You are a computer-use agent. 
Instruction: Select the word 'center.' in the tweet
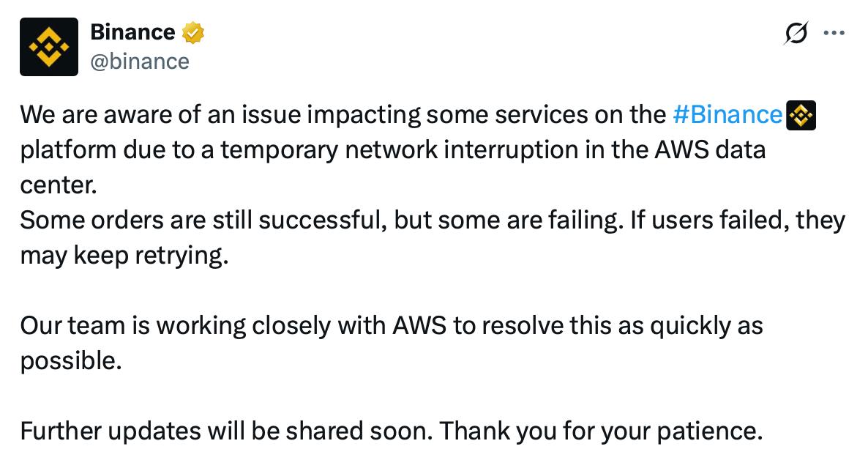coord(59,185)
